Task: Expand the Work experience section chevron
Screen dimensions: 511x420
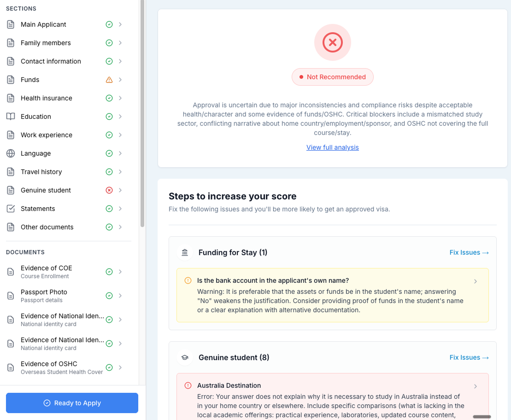Action: 120,134
